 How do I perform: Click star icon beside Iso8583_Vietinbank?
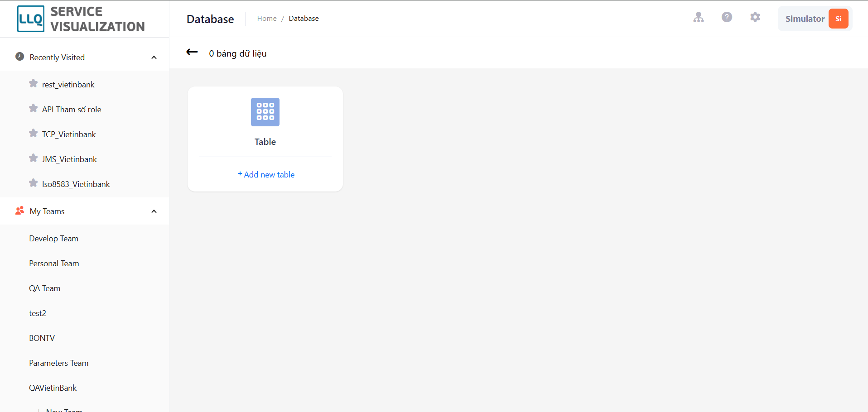(x=33, y=183)
